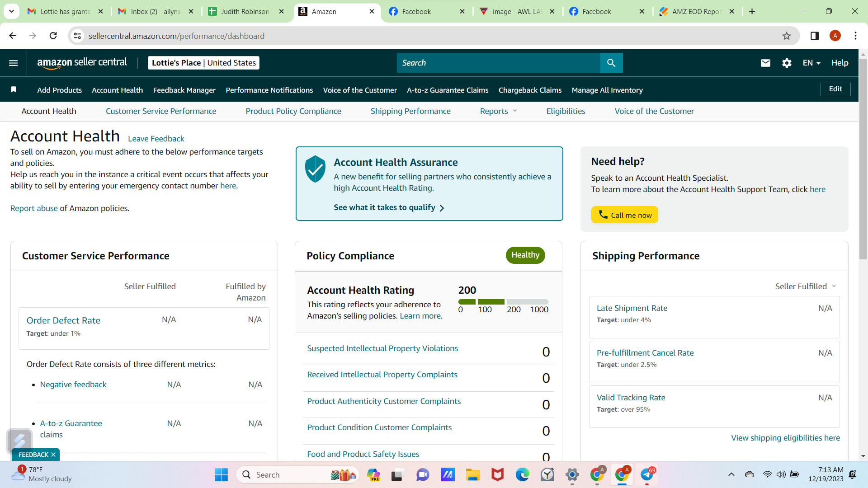Image resolution: width=868 pixels, height=488 pixels.
Task: Open Telegram from the taskbar
Action: pyautogui.click(x=647, y=475)
